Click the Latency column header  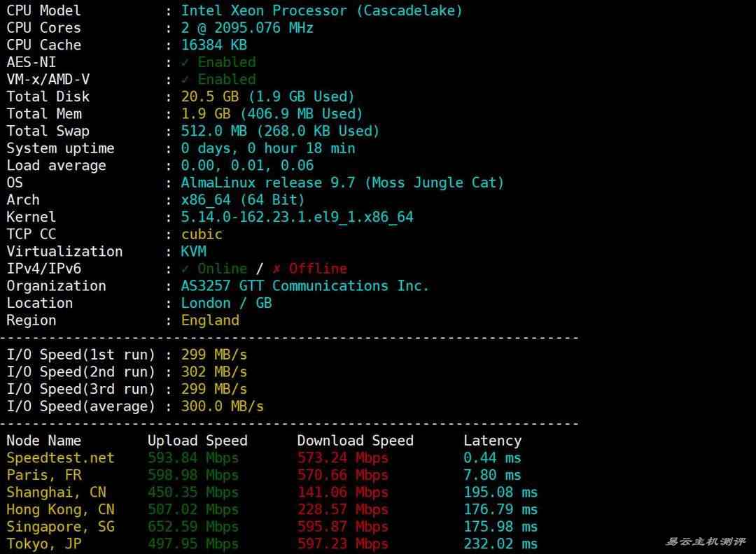(492, 441)
